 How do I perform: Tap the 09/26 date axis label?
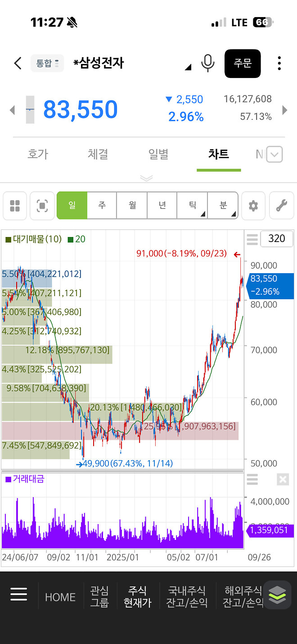[259, 557]
